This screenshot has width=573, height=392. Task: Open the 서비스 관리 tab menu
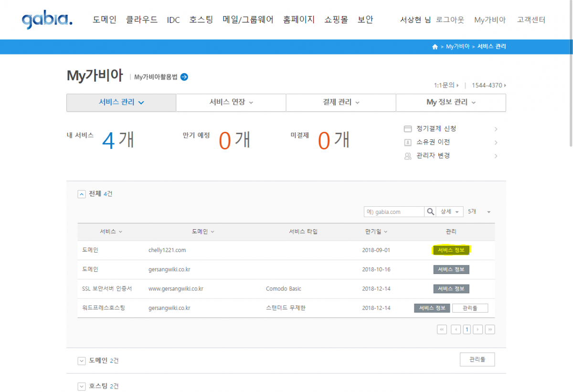121,103
